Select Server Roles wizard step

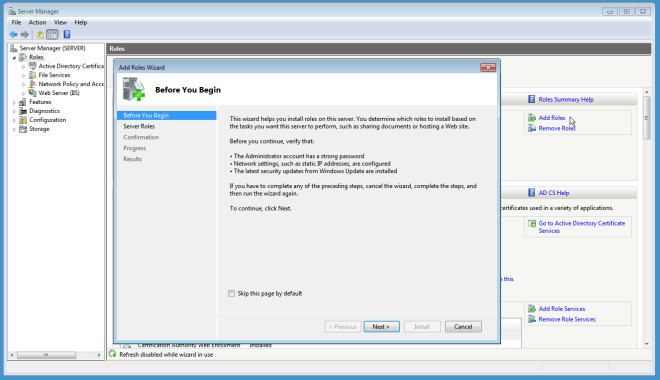(x=139, y=126)
